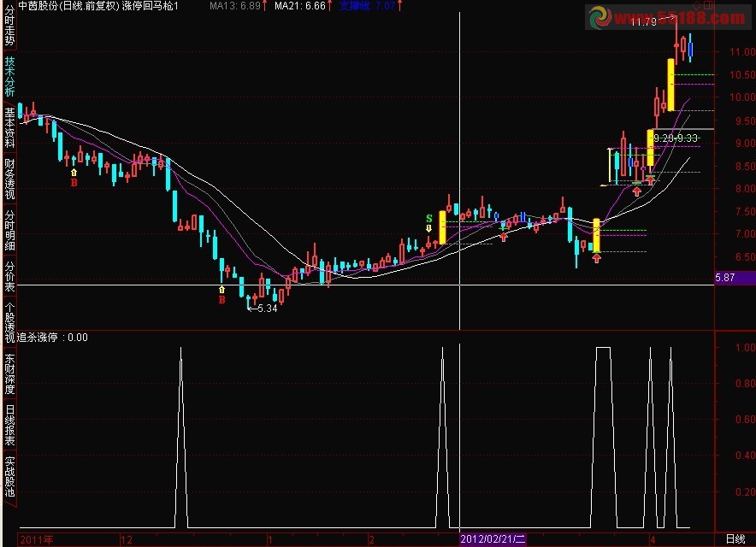Click the diamond icon at the chart's top-right
The image size is (756, 547).
click(696, 5)
